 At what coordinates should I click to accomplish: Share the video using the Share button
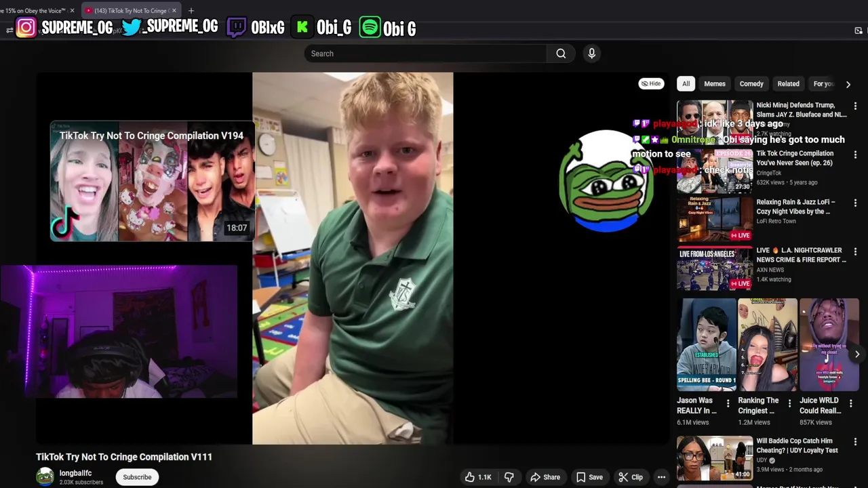[x=545, y=477]
